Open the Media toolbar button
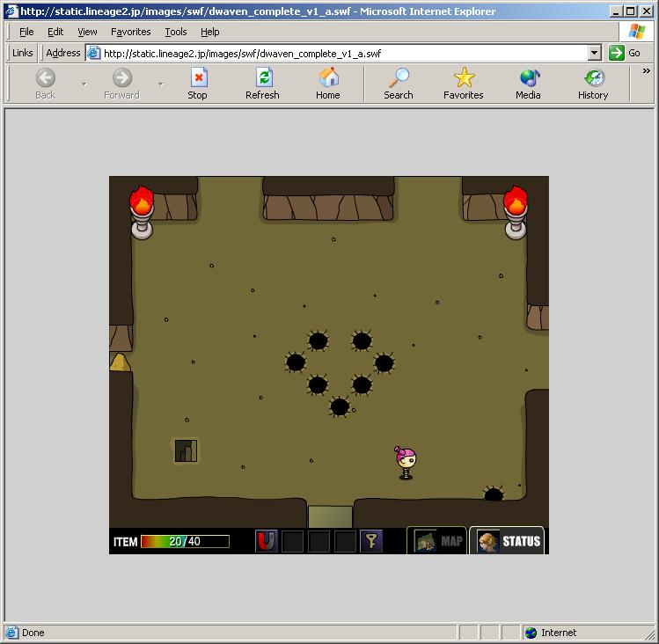Image resolution: width=659 pixels, height=644 pixels. point(528,84)
